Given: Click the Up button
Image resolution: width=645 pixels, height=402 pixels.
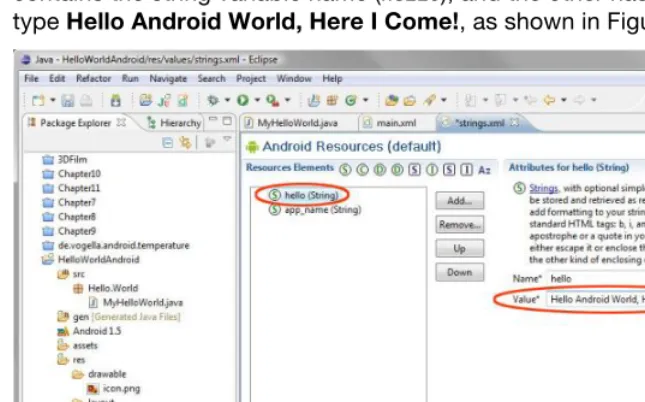Looking at the screenshot, I should point(459,249).
